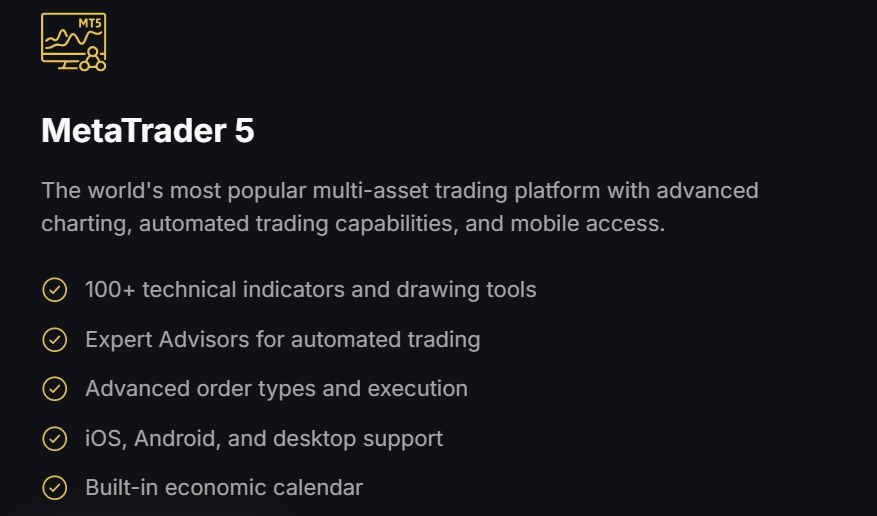Click the checkmark next to iOS, Android support

(54, 439)
